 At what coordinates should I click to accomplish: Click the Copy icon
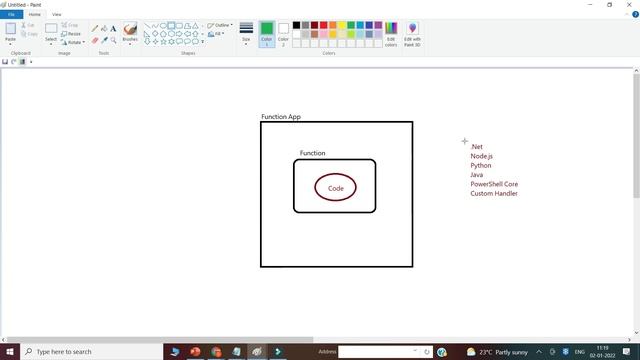[29, 34]
